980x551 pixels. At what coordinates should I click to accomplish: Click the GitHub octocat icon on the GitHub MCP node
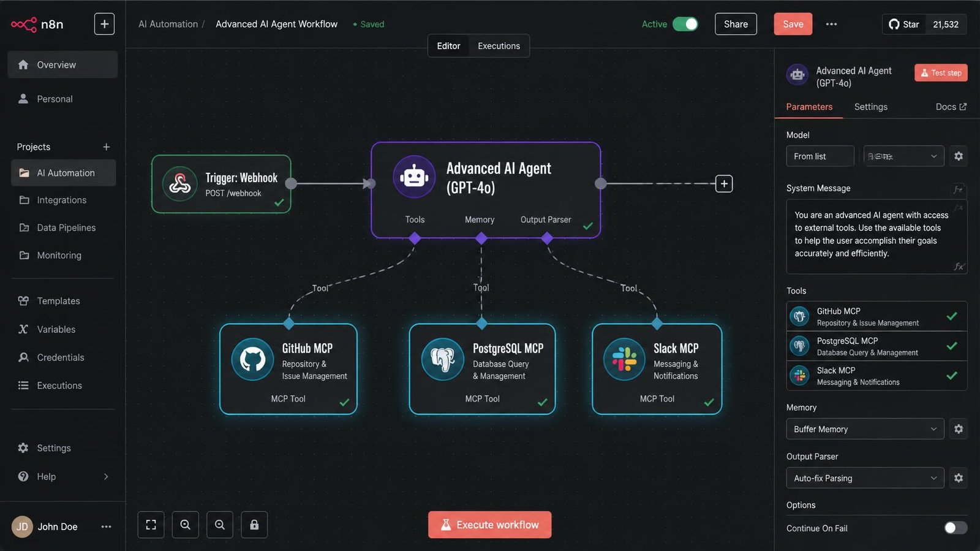pyautogui.click(x=252, y=359)
